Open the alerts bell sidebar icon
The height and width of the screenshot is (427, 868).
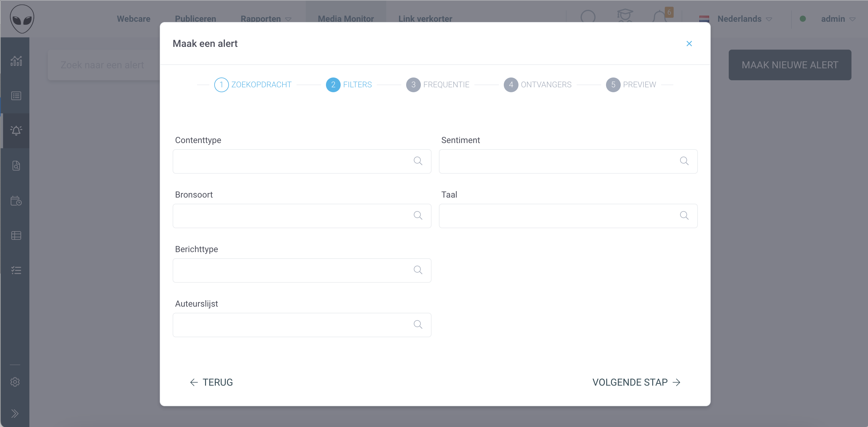pyautogui.click(x=16, y=130)
